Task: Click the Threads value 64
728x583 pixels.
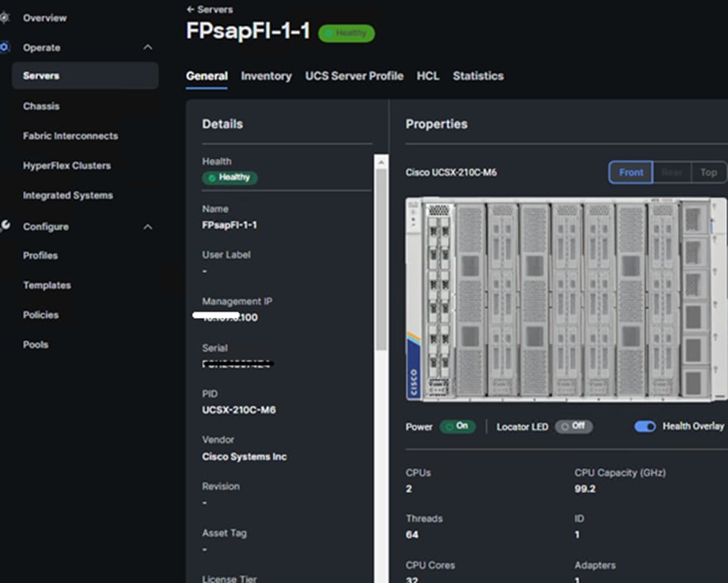Action: pyautogui.click(x=412, y=535)
